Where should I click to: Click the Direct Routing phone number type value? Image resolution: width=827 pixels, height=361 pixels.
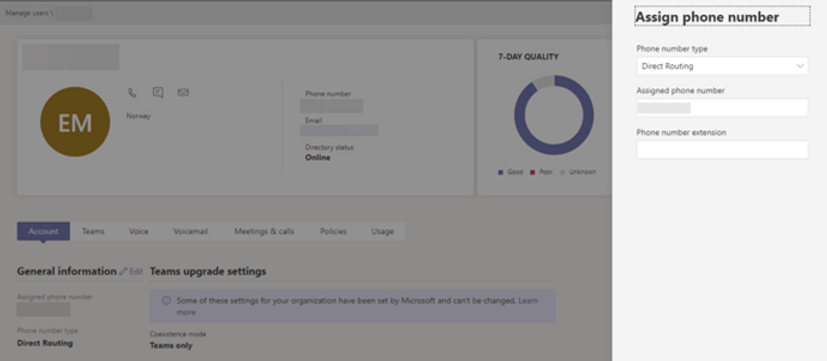click(45, 343)
